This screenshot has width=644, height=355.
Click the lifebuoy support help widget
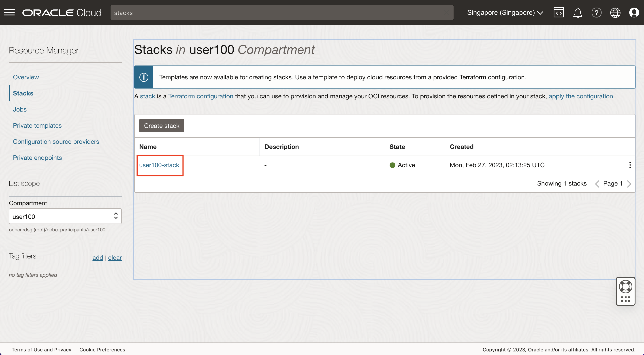625,287
